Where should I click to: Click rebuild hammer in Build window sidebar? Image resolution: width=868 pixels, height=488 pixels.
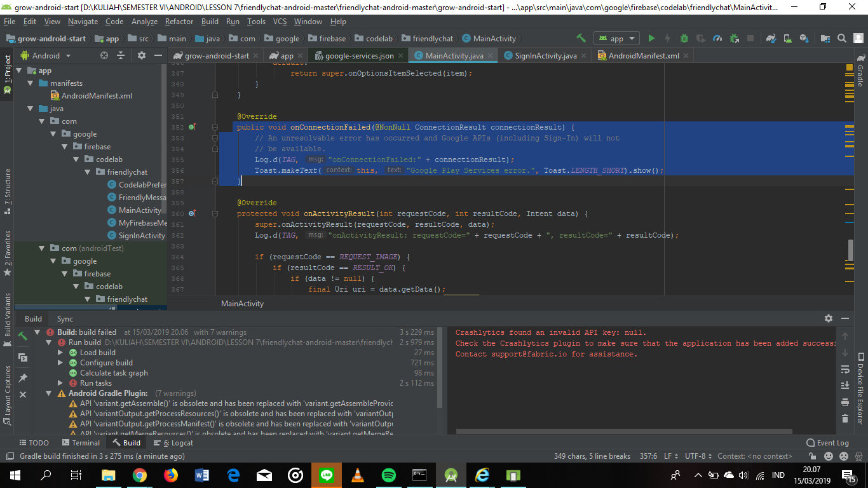point(23,336)
